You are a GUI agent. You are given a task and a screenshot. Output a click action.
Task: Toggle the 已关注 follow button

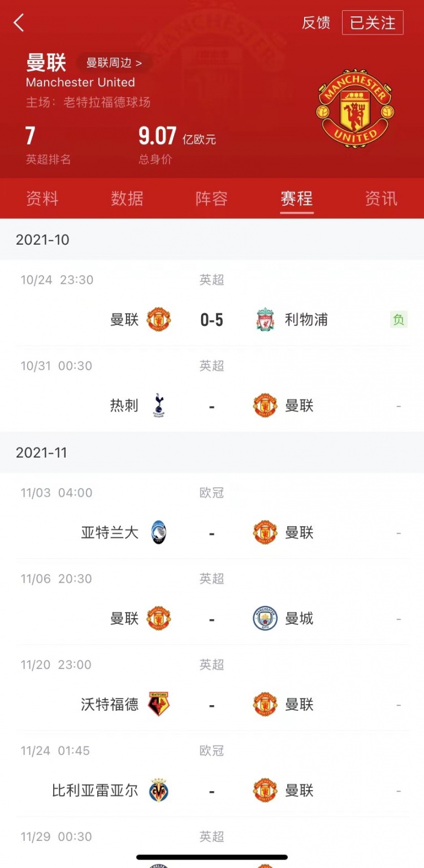coord(373,23)
